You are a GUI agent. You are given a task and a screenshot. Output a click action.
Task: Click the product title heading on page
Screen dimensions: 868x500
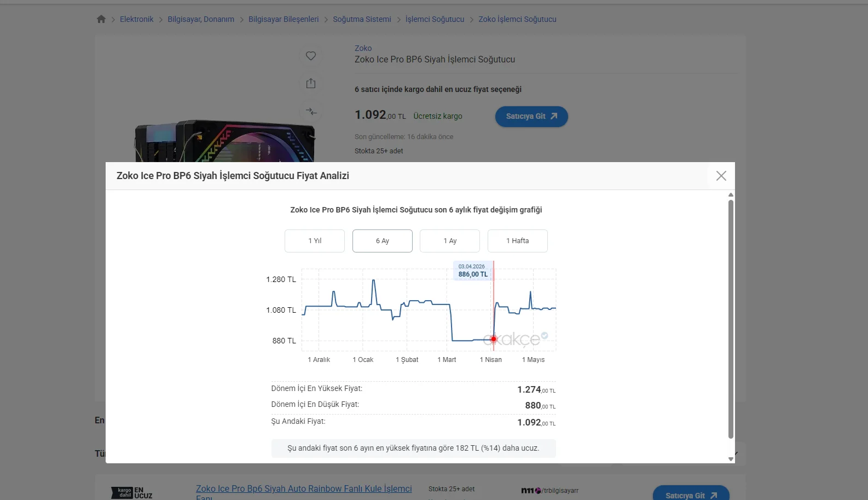click(435, 59)
